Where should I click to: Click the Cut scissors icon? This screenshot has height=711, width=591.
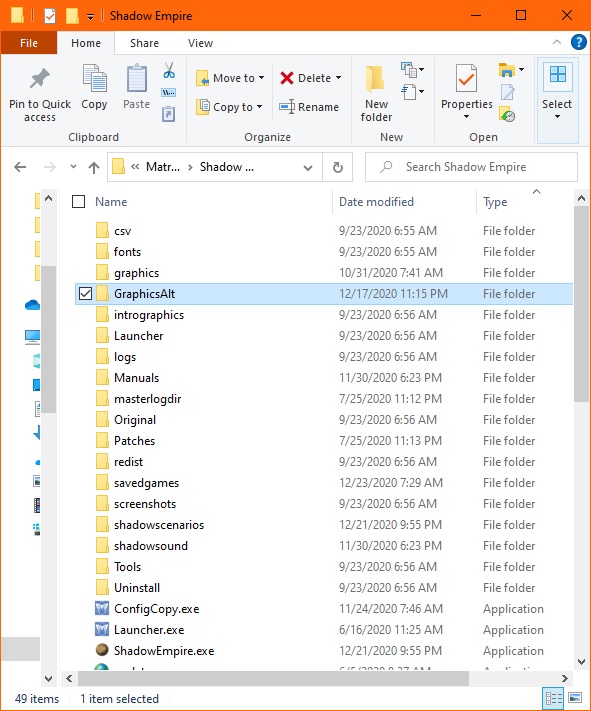[x=169, y=71]
